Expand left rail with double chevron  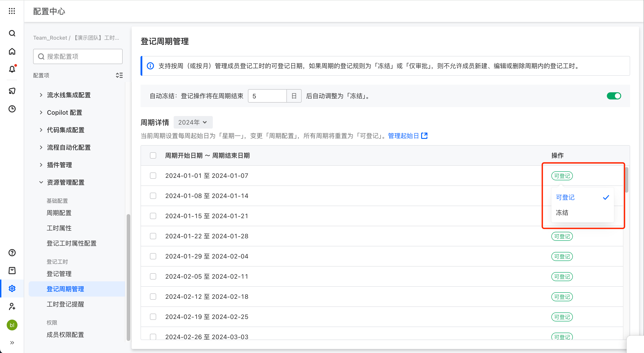click(x=12, y=343)
